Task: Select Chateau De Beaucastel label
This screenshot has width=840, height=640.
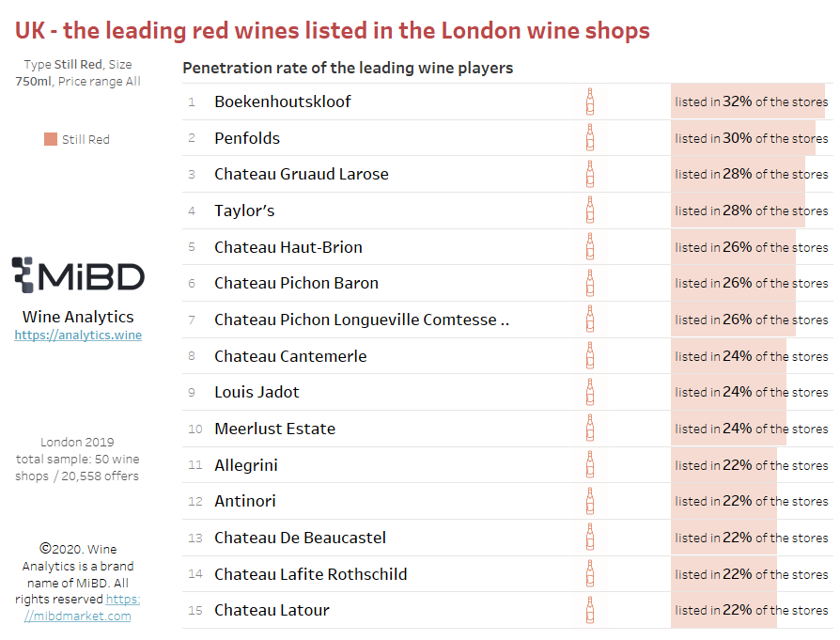Action: tap(300, 538)
